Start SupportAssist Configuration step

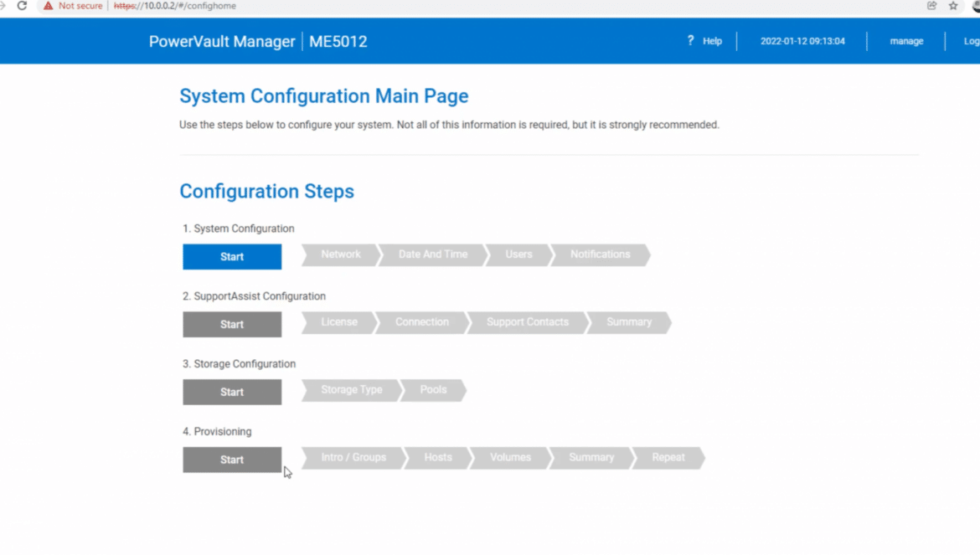232,325
